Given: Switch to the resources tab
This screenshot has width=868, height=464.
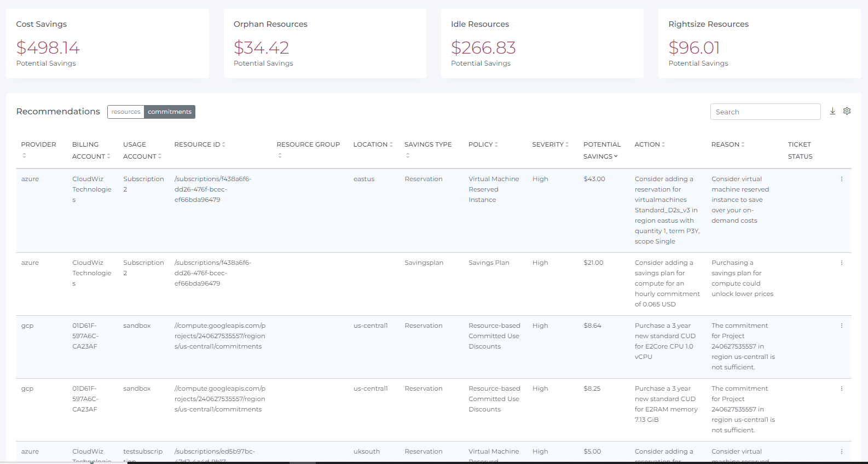Looking at the screenshot, I should click(x=126, y=112).
